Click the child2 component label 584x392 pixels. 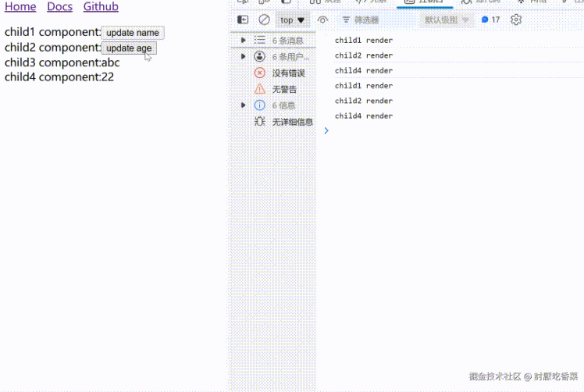52,48
